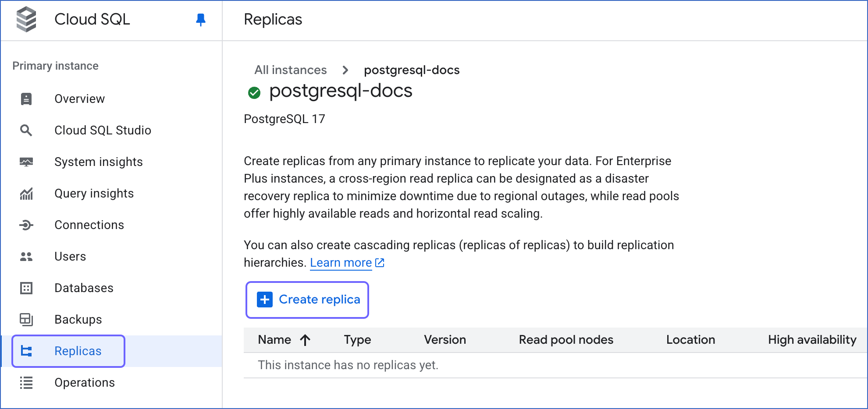
Task: Unpin Cloud SQL using the blue pin icon
Action: click(x=201, y=20)
